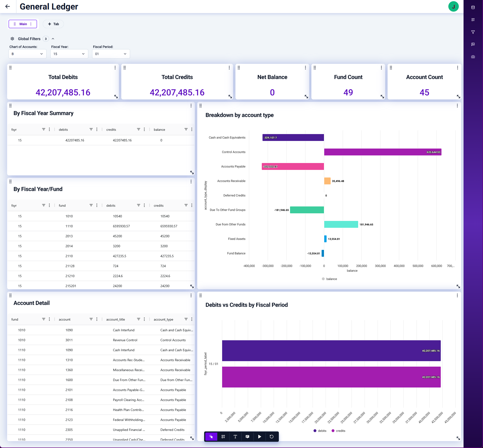Click the add widget icon in bottom toolbar

(x=223, y=436)
